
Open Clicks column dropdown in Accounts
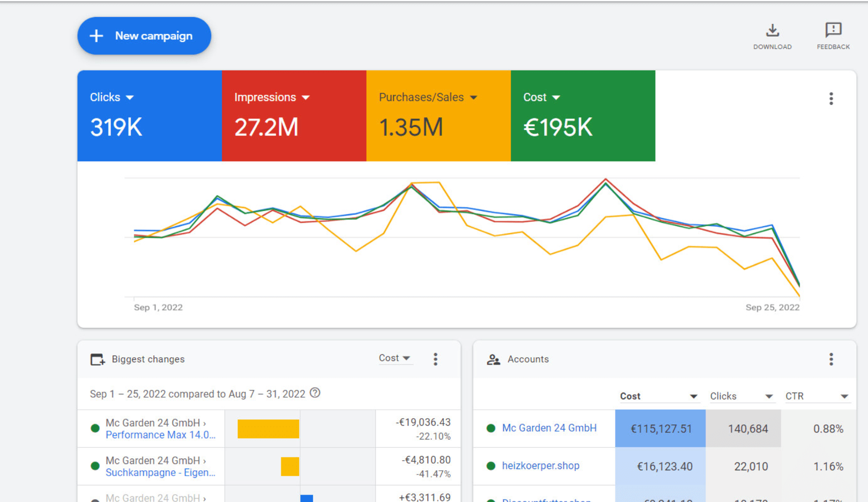point(769,396)
